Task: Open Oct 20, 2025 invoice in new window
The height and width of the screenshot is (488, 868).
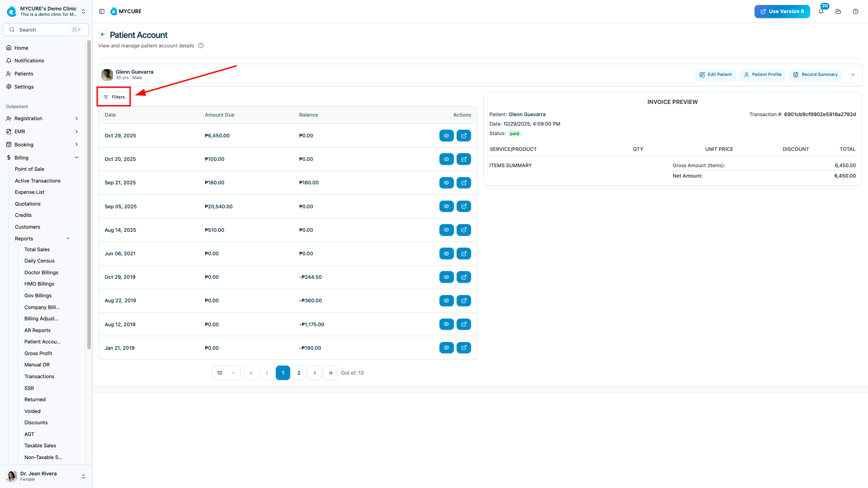Action: click(463, 159)
